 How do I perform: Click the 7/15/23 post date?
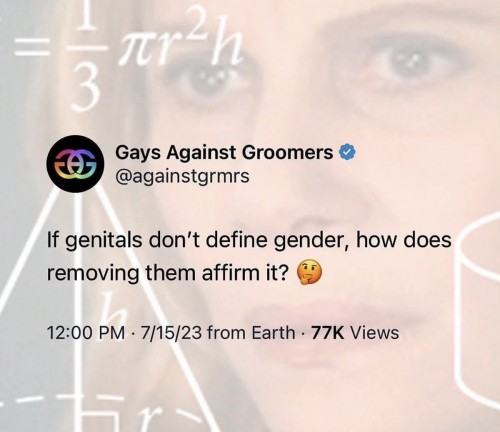point(171,333)
